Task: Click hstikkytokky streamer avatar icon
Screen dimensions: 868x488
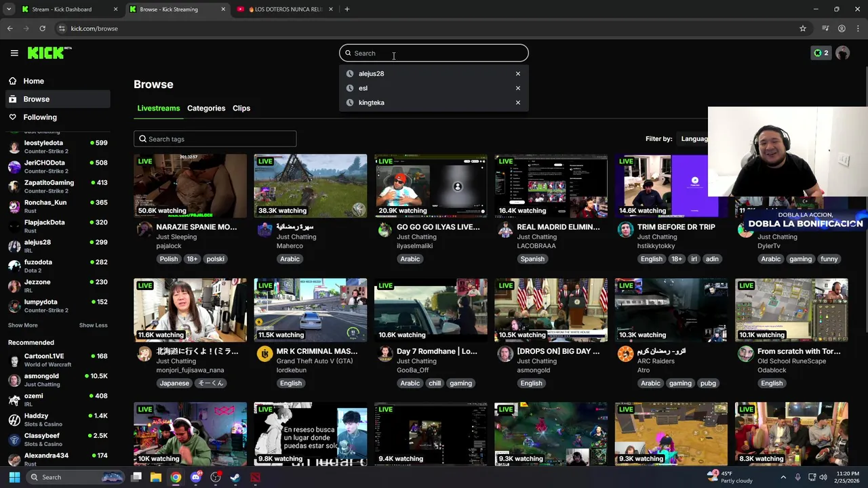Action: pos(625,230)
